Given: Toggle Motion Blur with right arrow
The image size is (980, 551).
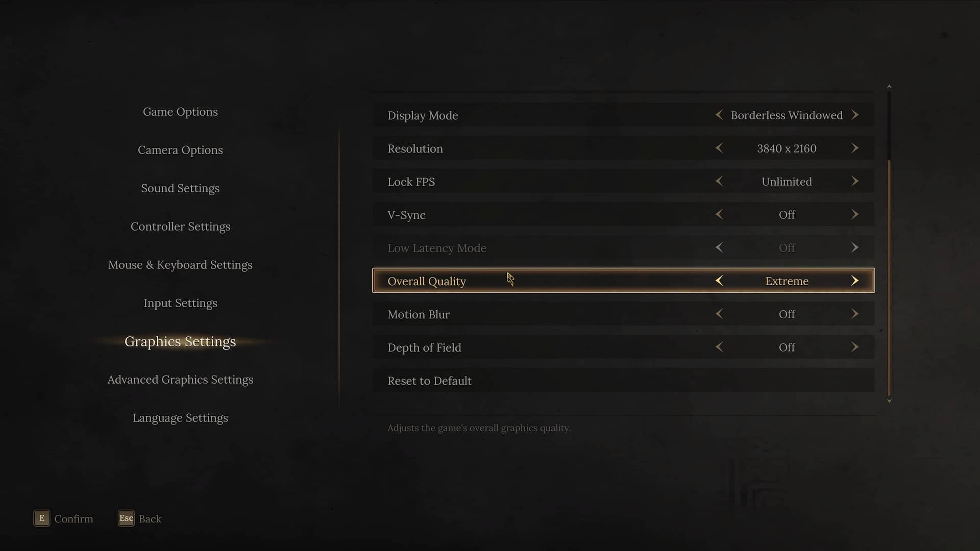Looking at the screenshot, I should coord(855,314).
